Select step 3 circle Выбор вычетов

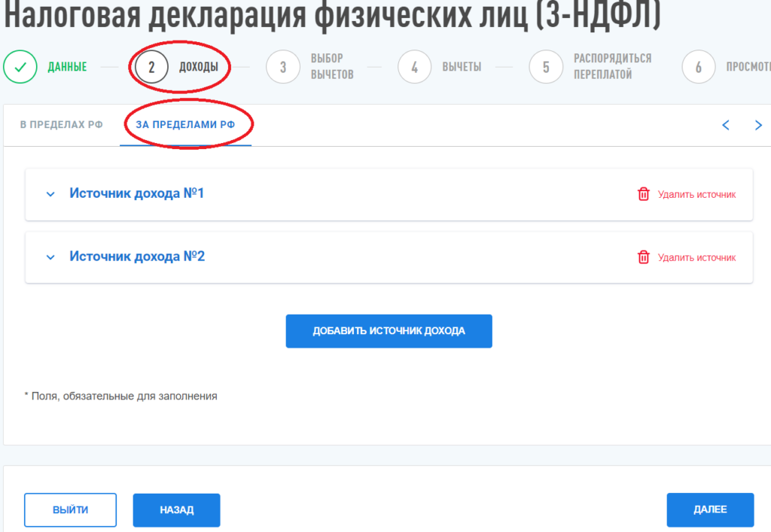tap(283, 67)
